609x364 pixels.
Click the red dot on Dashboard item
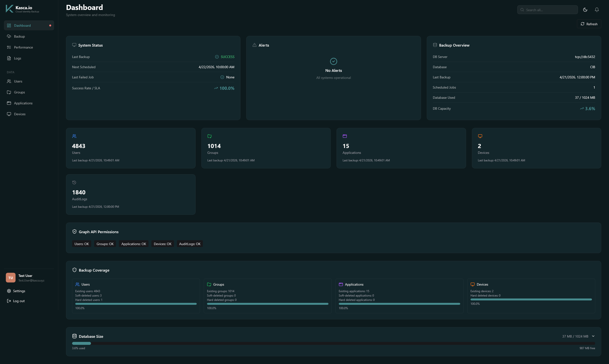(x=50, y=26)
